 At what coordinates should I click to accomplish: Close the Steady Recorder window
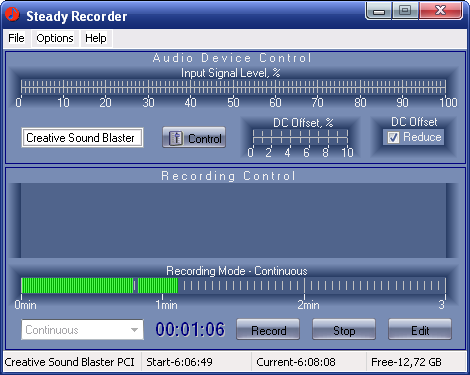(x=441, y=11)
